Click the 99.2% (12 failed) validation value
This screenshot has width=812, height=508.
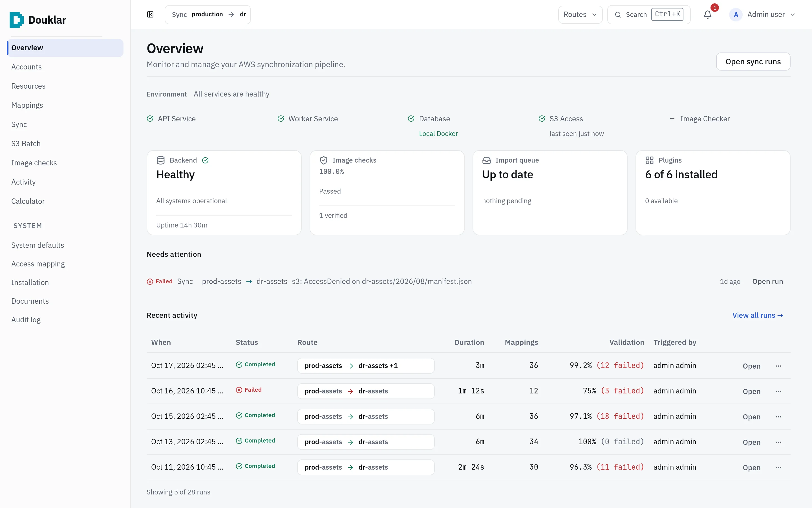tap(607, 365)
